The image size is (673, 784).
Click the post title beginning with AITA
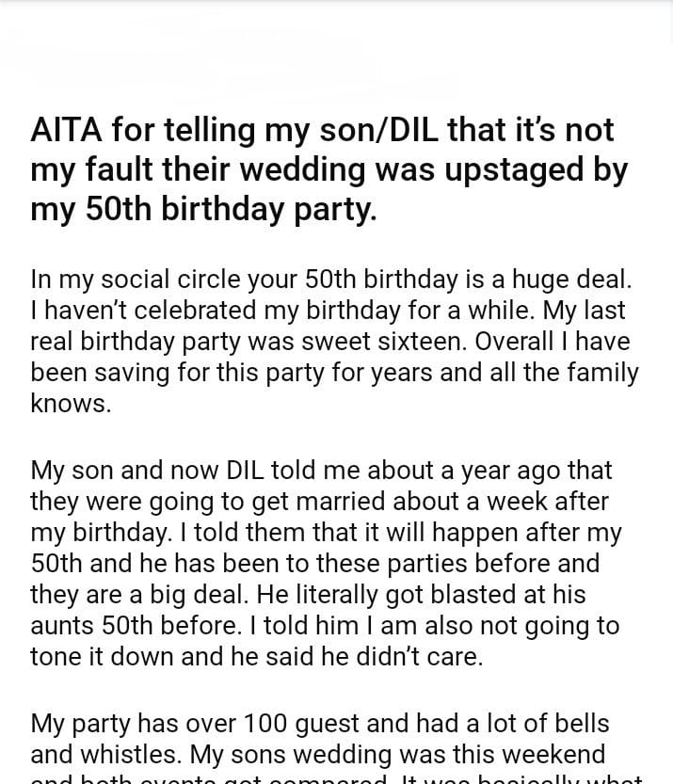click(x=329, y=169)
